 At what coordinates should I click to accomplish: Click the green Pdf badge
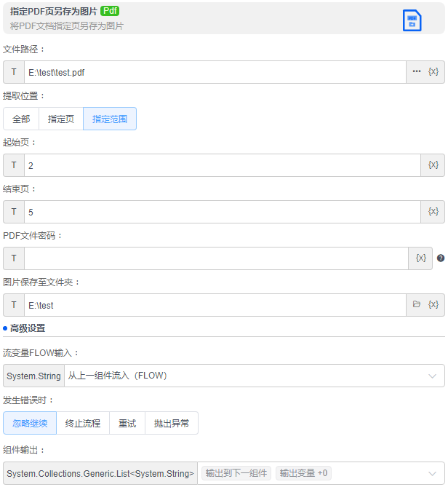point(110,11)
